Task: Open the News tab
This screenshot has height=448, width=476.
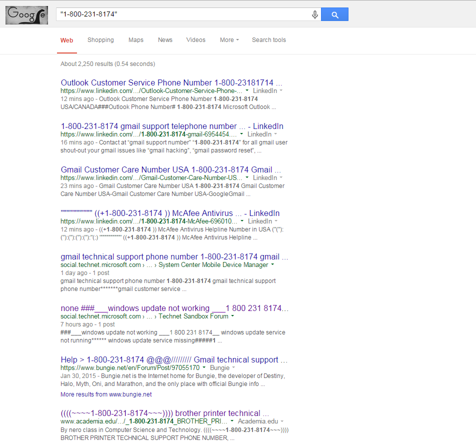Action: tap(165, 40)
